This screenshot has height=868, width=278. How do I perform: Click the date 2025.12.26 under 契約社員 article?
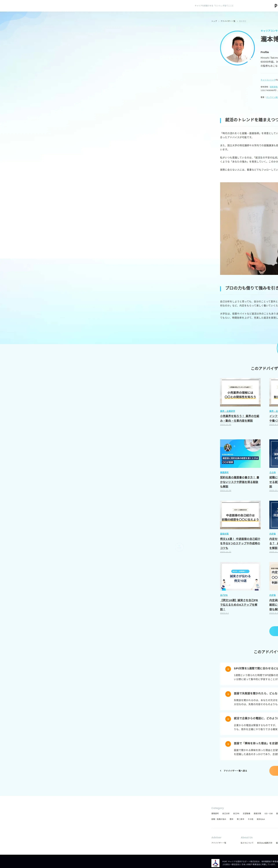[x=225, y=490]
